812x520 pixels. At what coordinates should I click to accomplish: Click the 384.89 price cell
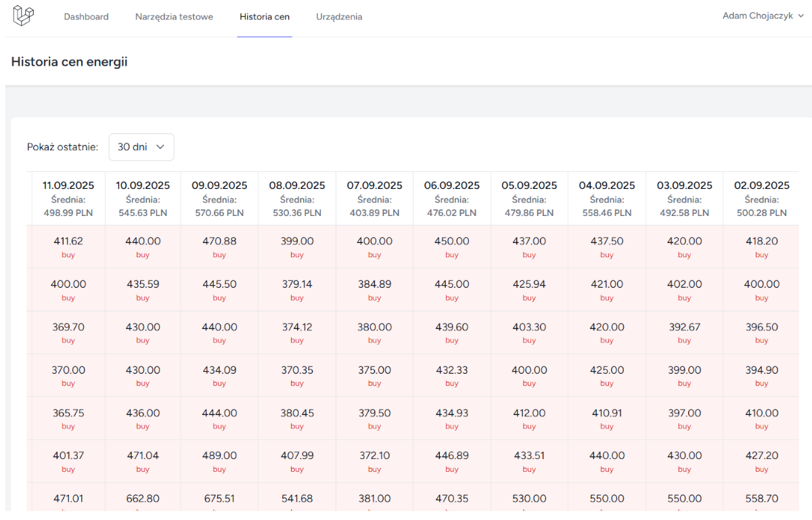pyautogui.click(x=375, y=290)
